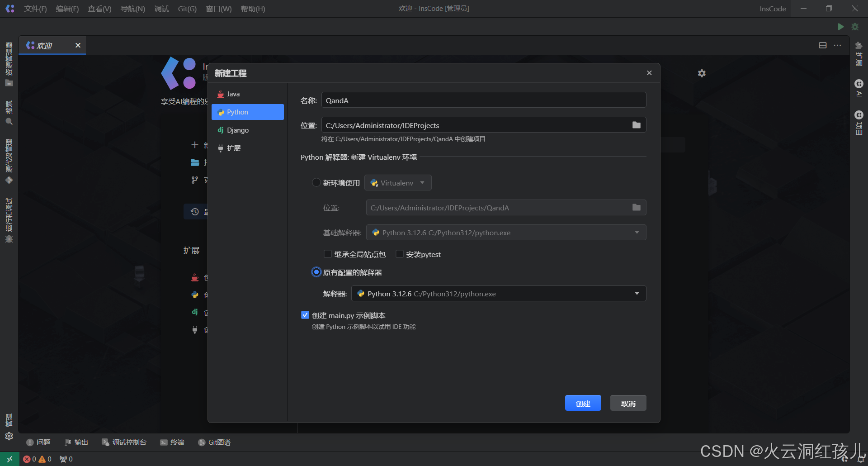Open the Git(G) menu

click(187, 9)
